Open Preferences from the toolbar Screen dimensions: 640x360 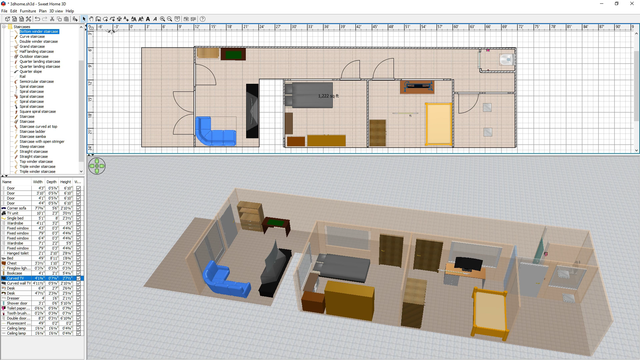click(x=28, y=19)
